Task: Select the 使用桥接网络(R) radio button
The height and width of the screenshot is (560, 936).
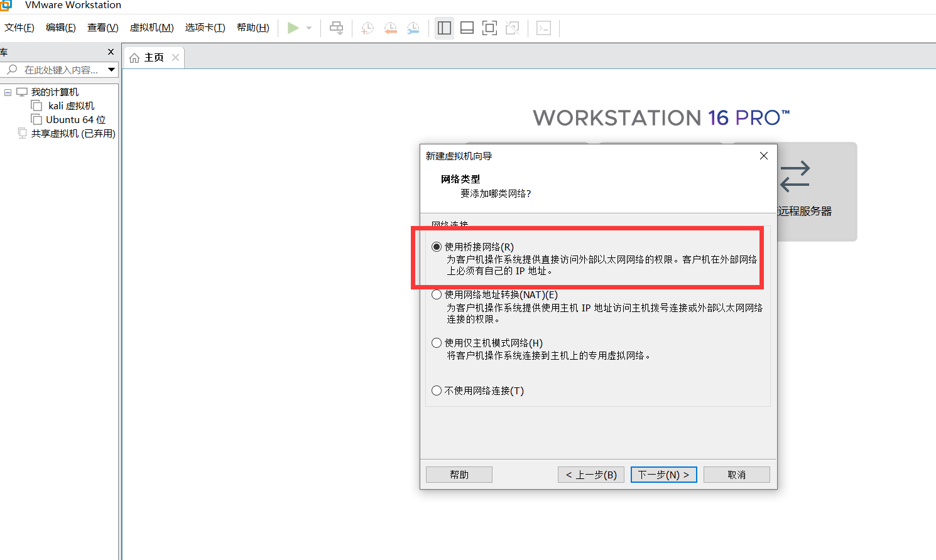Action: click(437, 247)
